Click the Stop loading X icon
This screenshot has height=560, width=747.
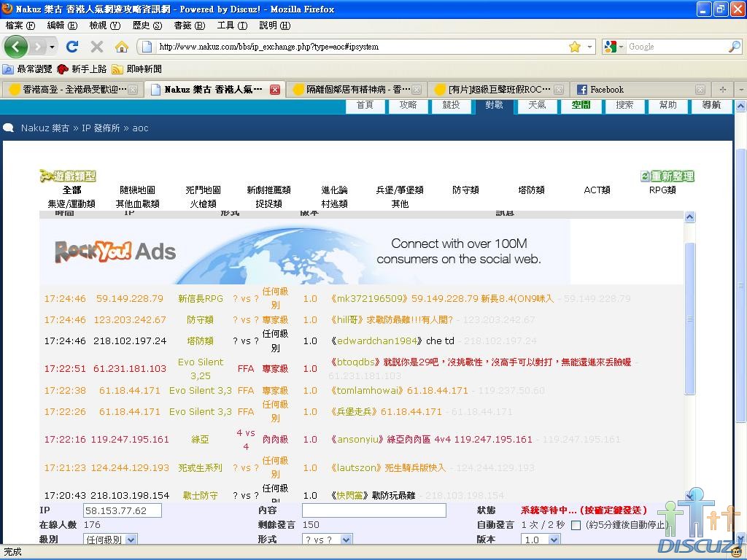[x=96, y=47]
